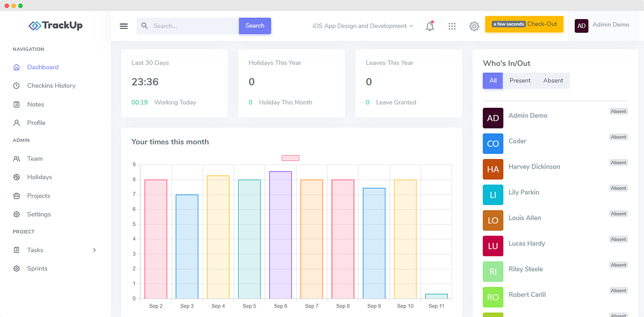The height and width of the screenshot is (317, 644).
Task: Open the Team admin page
Action: (35, 158)
